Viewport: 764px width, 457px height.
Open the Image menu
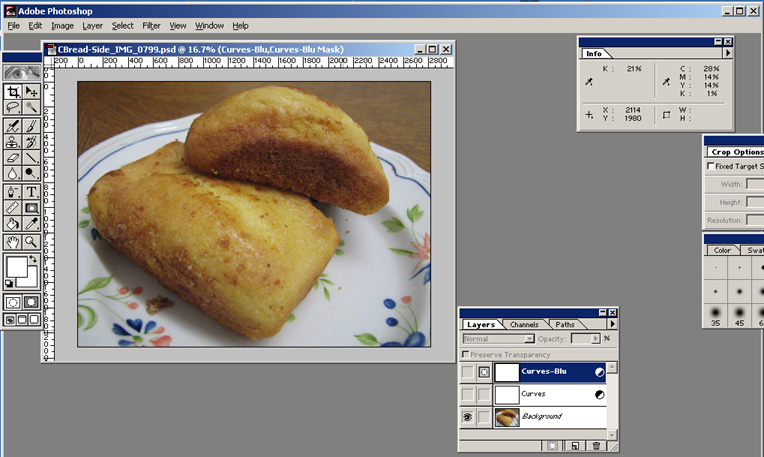click(x=62, y=26)
